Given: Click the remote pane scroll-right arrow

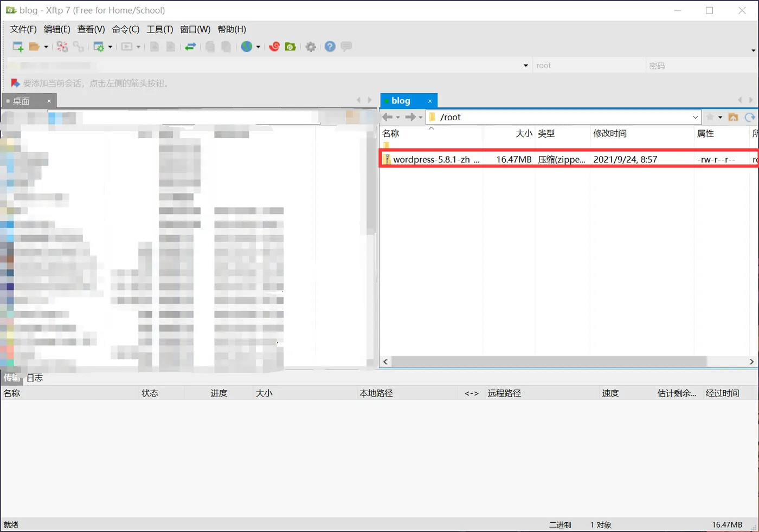Looking at the screenshot, I should click(751, 361).
